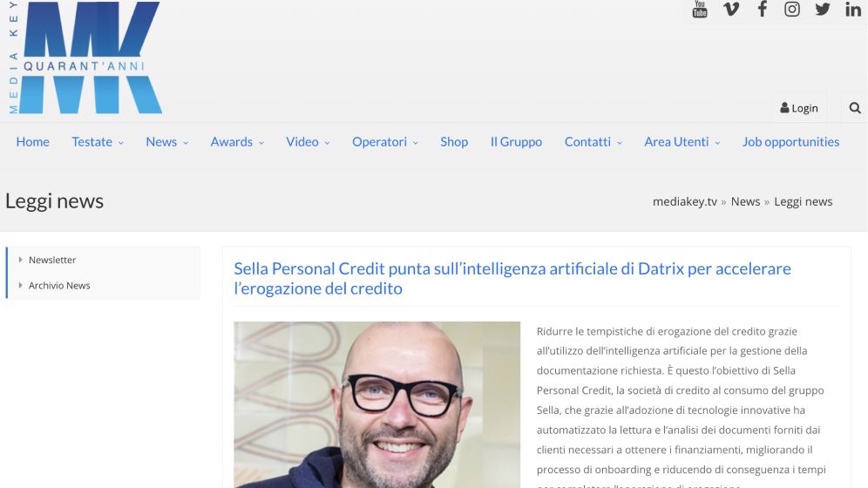This screenshot has width=868, height=488.
Task: Open the Facebook social icon
Action: pos(763,9)
